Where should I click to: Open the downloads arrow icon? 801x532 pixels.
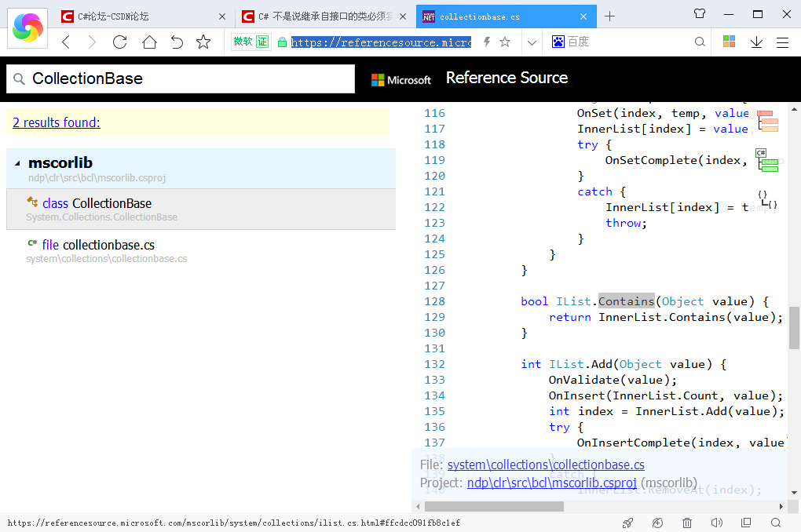pos(756,42)
